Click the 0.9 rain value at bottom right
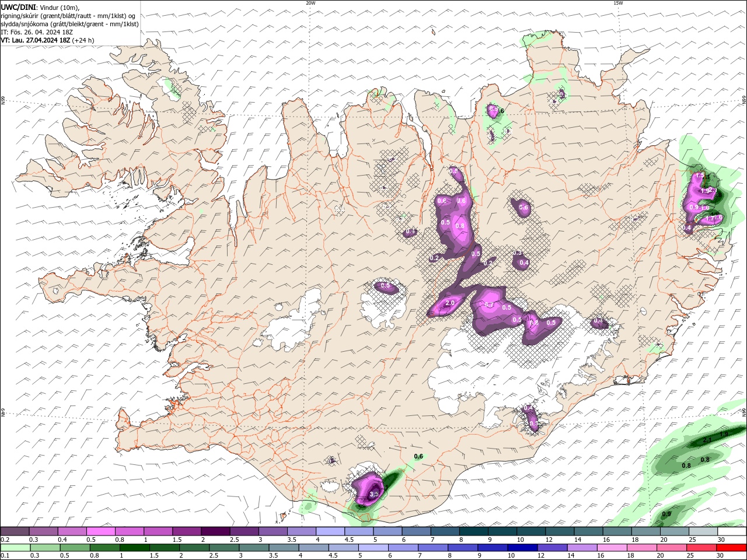 coord(666,514)
